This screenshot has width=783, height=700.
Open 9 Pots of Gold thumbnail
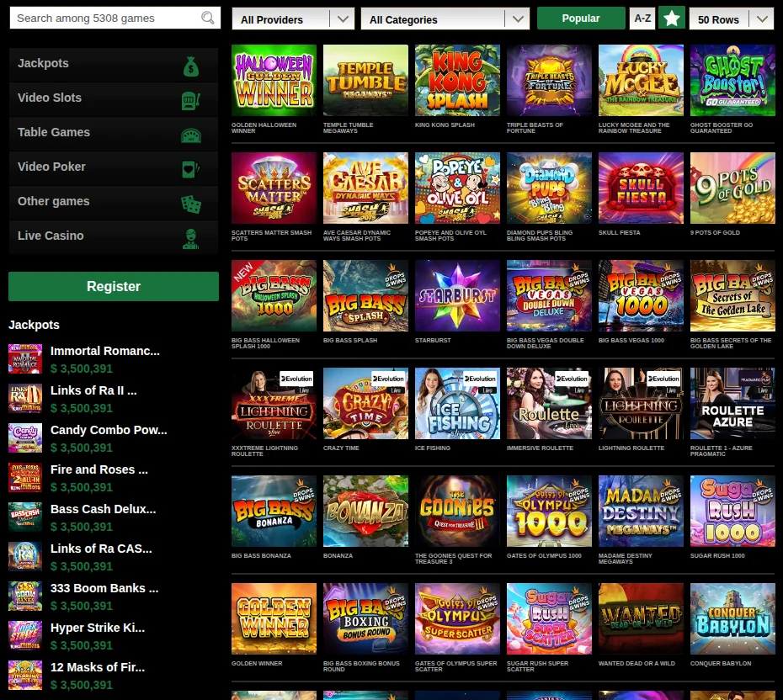pyautogui.click(x=732, y=188)
